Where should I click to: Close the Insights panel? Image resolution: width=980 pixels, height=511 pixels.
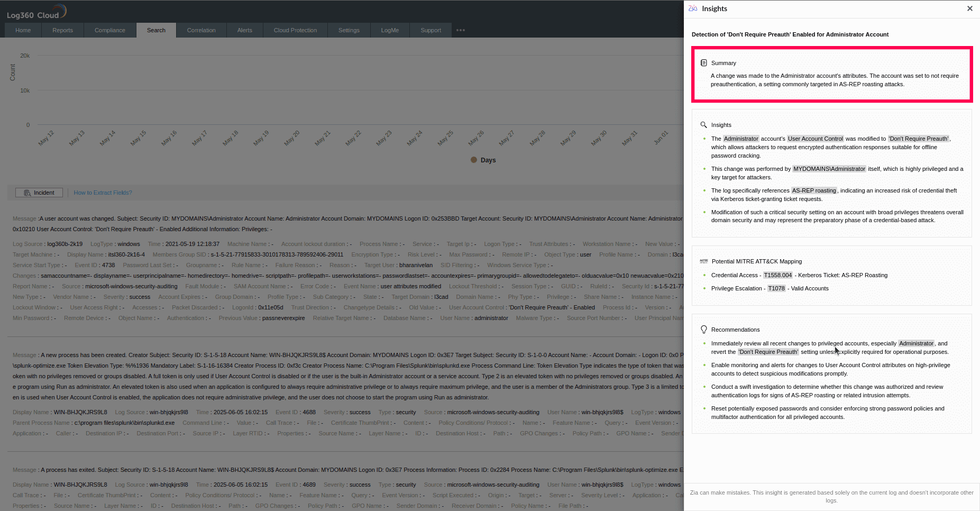(x=969, y=8)
